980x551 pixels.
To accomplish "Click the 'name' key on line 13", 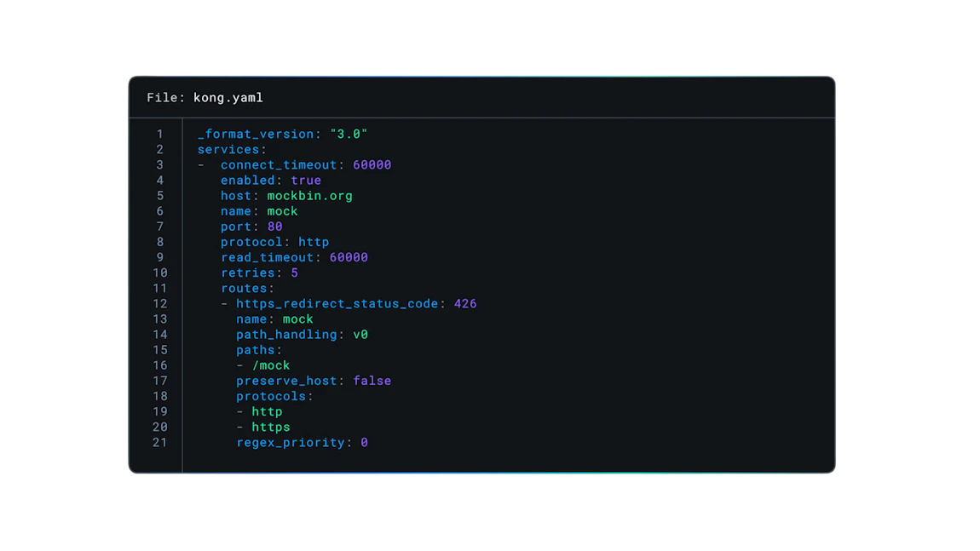I will [251, 319].
